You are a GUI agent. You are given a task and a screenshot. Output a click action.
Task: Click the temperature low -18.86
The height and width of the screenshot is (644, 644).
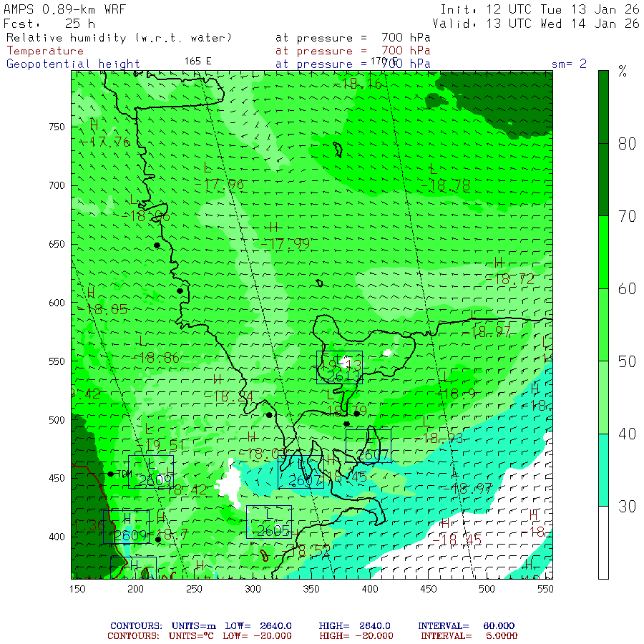tap(155, 358)
